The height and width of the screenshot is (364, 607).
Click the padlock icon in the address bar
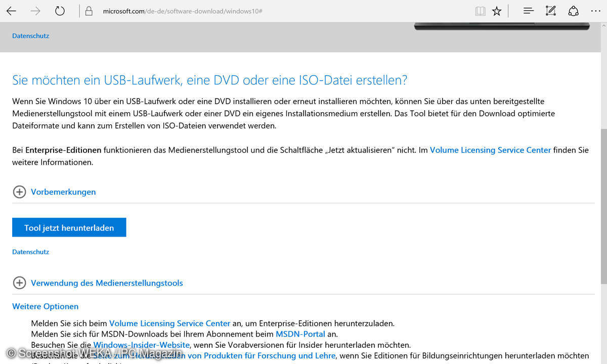[89, 11]
